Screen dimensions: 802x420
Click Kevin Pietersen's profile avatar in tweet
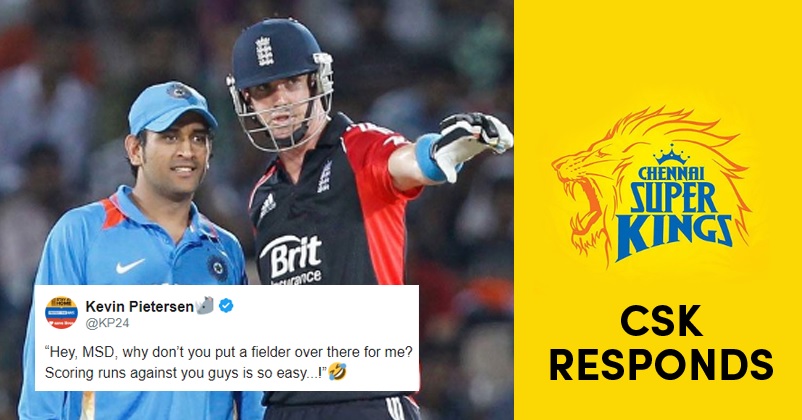pyautogui.click(x=61, y=312)
